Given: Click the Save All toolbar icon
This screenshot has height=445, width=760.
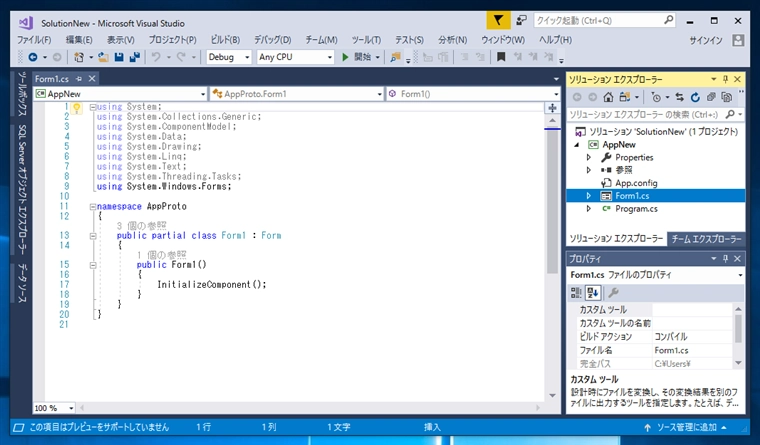Looking at the screenshot, I should click(133, 57).
